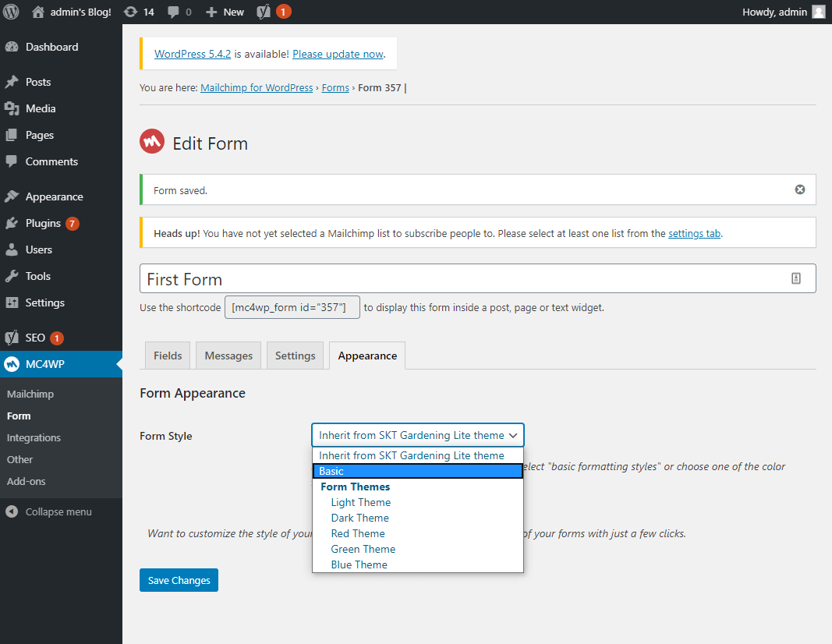The width and height of the screenshot is (832, 644).
Task: Open the updates icon showing 14
Action: pos(130,12)
